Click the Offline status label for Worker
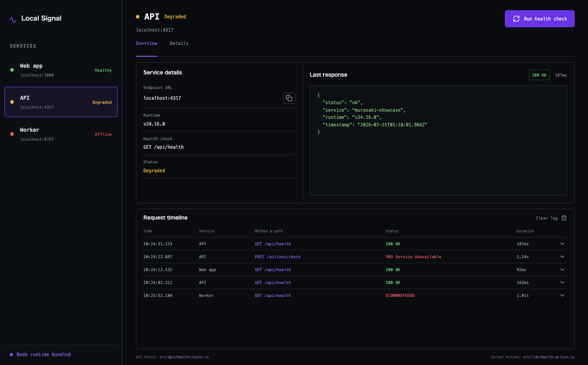The width and height of the screenshot is (588, 365). click(x=103, y=134)
